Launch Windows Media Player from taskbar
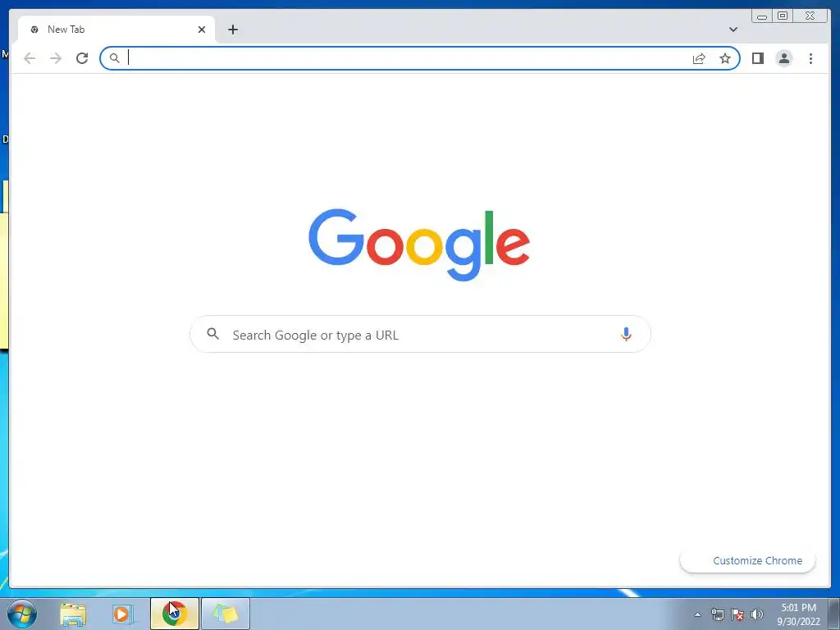This screenshot has height=630, width=840. tap(123, 614)
